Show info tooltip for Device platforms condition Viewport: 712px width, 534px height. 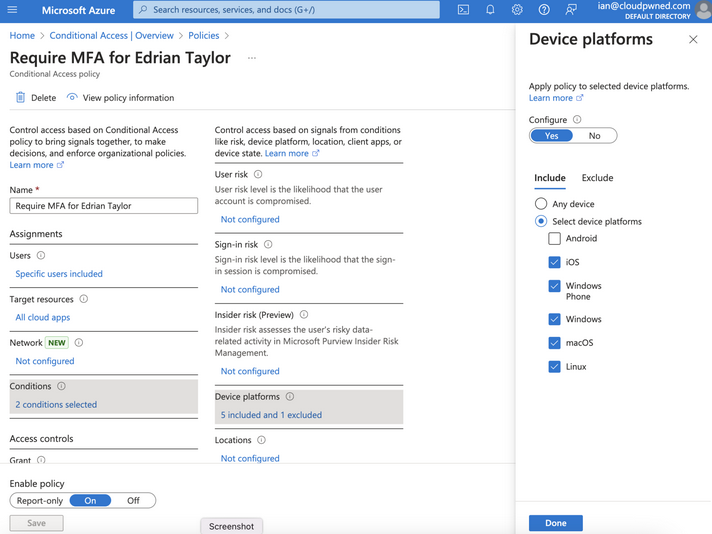290,396
